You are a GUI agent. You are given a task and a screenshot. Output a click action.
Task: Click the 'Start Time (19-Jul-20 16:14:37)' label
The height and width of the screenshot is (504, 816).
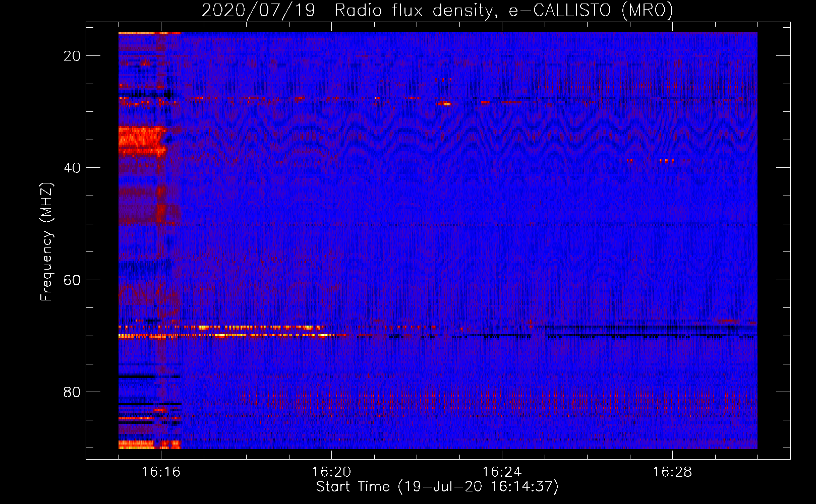pos(437,487)
